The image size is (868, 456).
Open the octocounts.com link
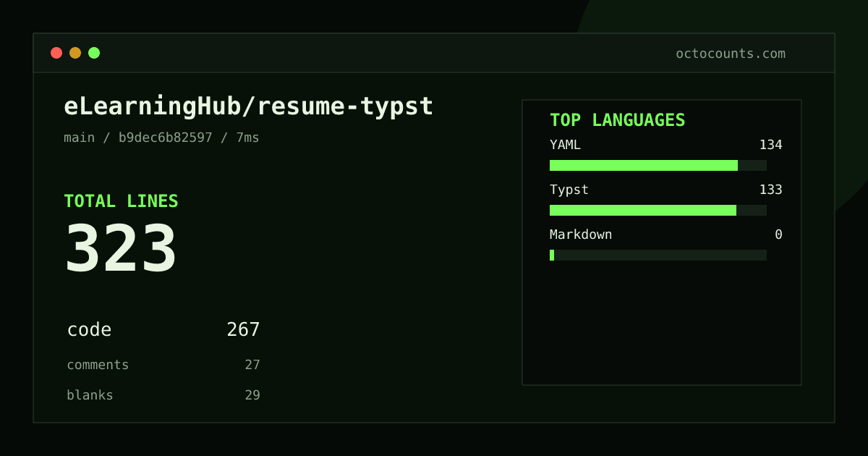pos(731,54)
